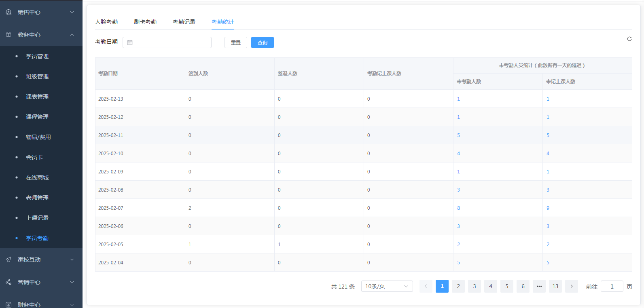The height and width of the screenshot is (308, 644).
Task: Collapse the 教务中心 menu chevron
Action: click(x=72, y=35)
